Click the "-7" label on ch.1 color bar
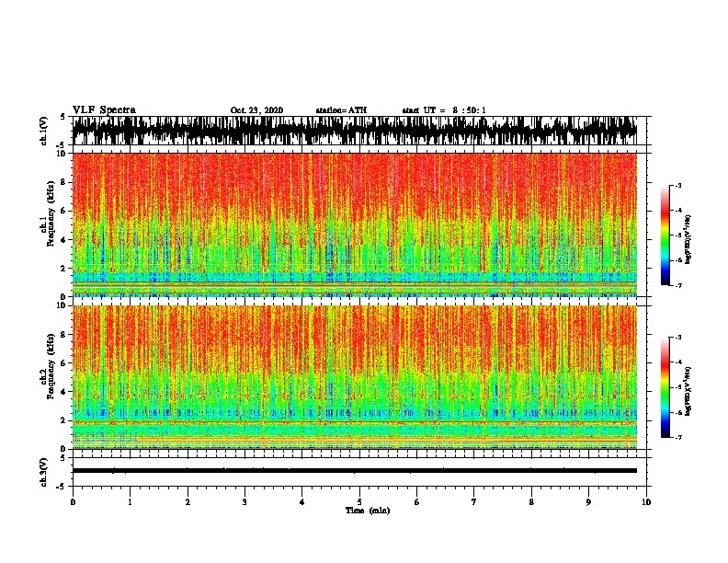This screenshot has height=563, width=728. [x=677, y=285]
